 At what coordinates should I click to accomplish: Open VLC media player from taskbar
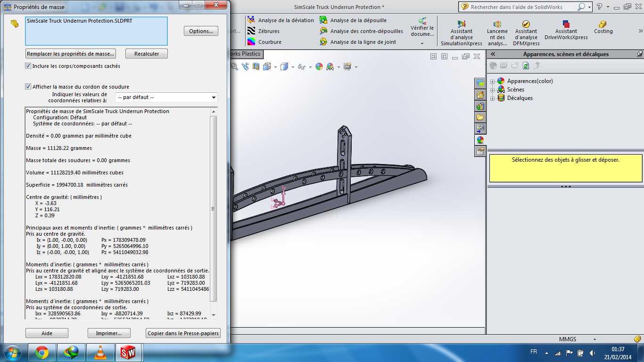100,353
